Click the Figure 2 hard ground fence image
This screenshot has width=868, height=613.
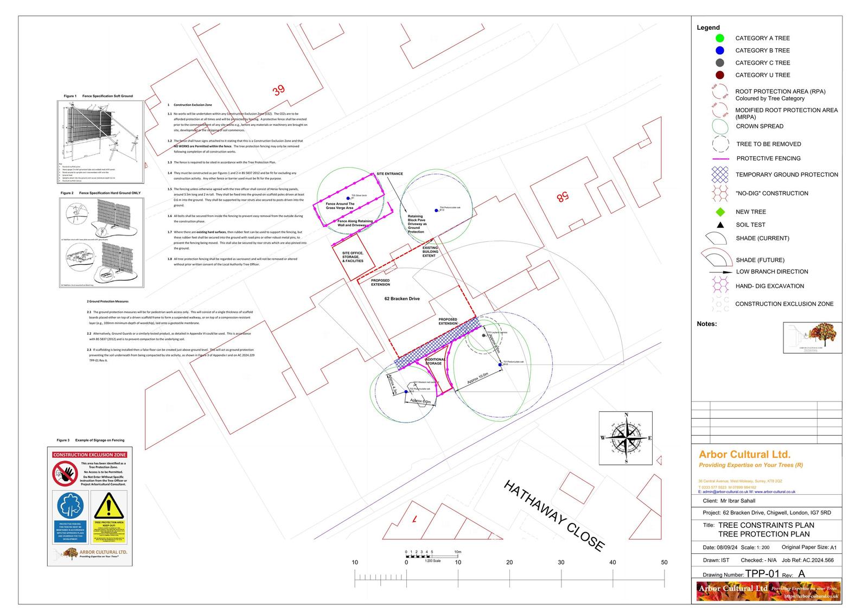[x=101, y=242]
